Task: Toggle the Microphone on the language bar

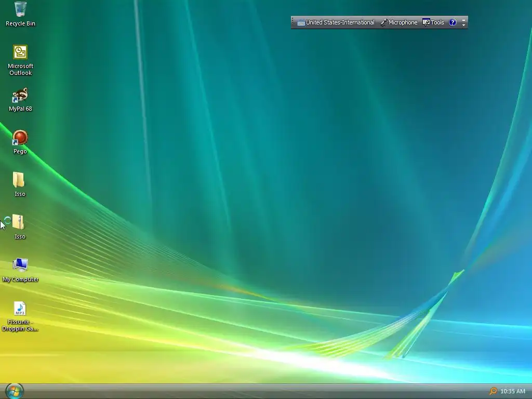Action: coord(399,22)
